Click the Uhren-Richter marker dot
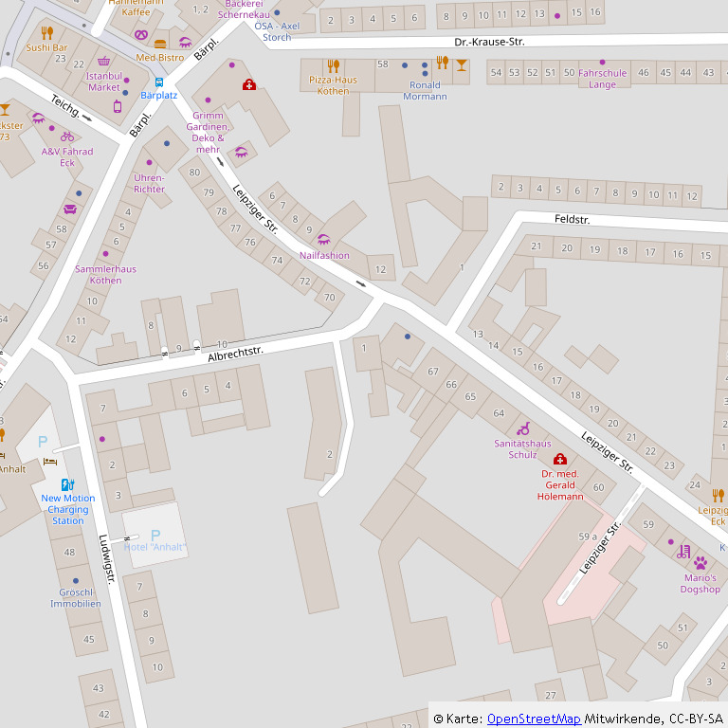Screen dimensions: 728x728 tap(149, 162)
